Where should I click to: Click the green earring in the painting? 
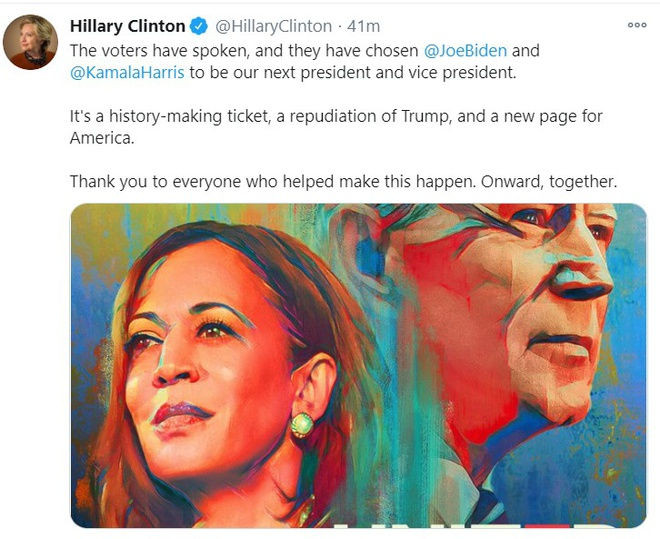click(x=301, y=424)
